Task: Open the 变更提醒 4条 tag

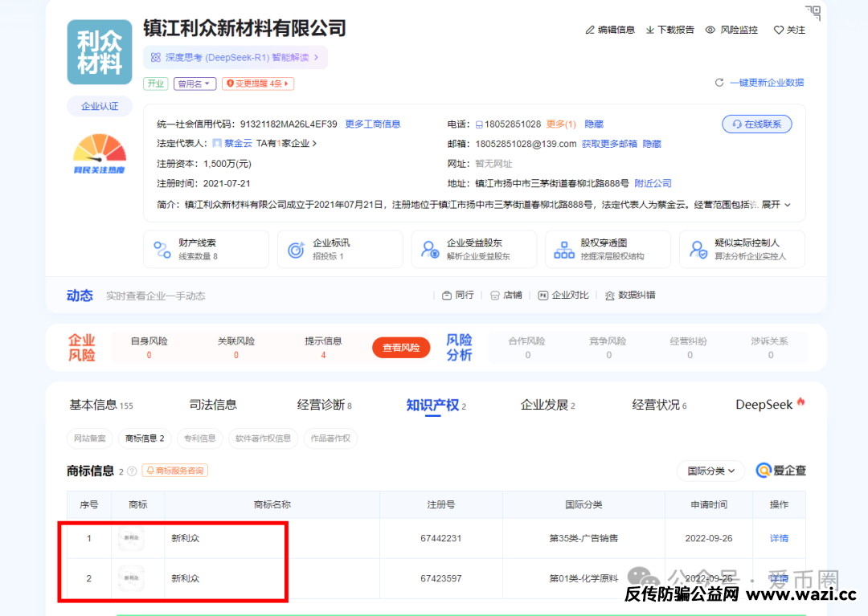Action: [258, 84]
